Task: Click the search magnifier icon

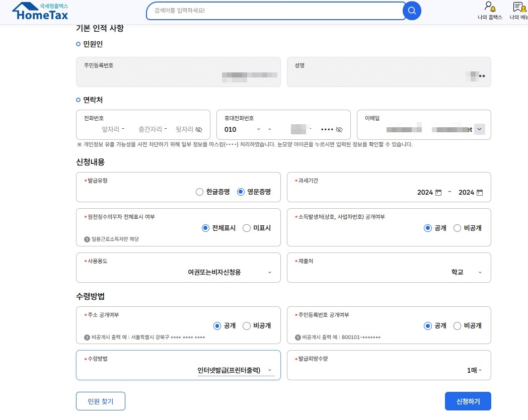Action: tap(411, 11)
